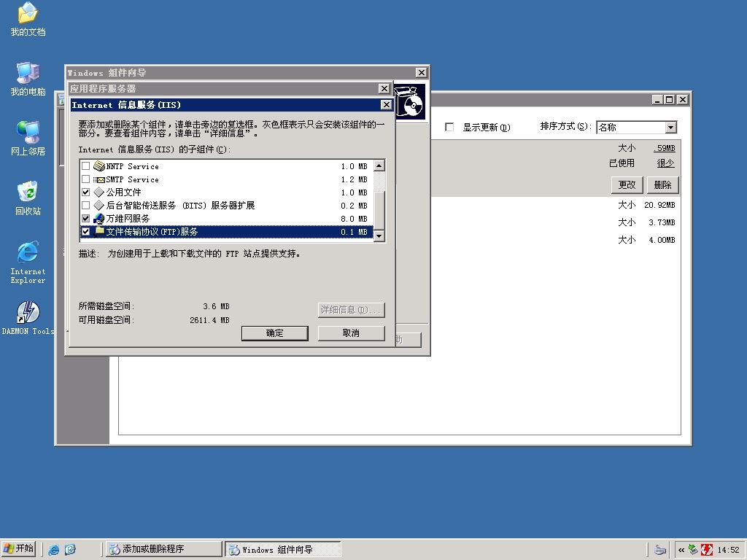The width and height of the screenshot is (747, 560).
Task: Click the NNTP Service component icon
Action: 99,166
